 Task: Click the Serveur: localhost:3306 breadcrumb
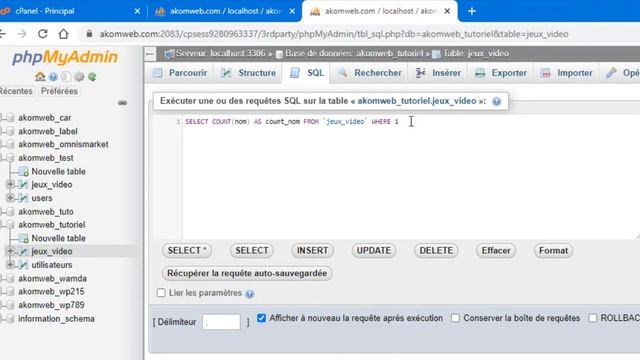(220, 53)
